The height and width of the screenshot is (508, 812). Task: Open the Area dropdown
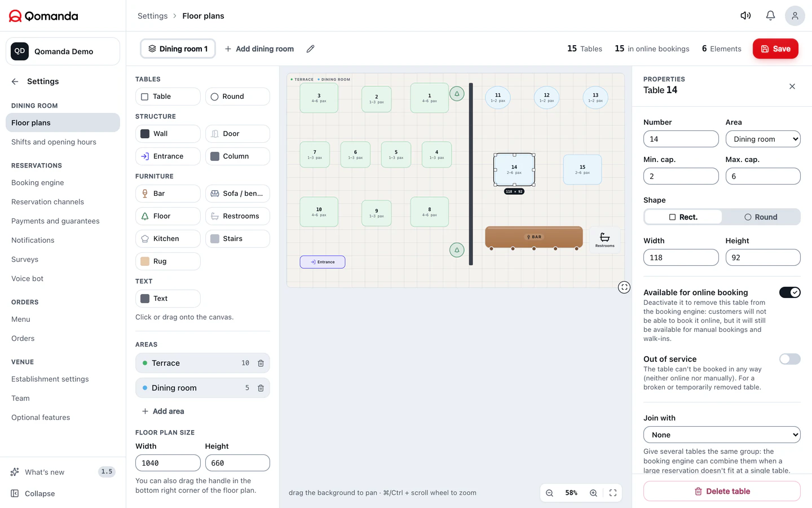pyautogui.click(x=763, y=139)
